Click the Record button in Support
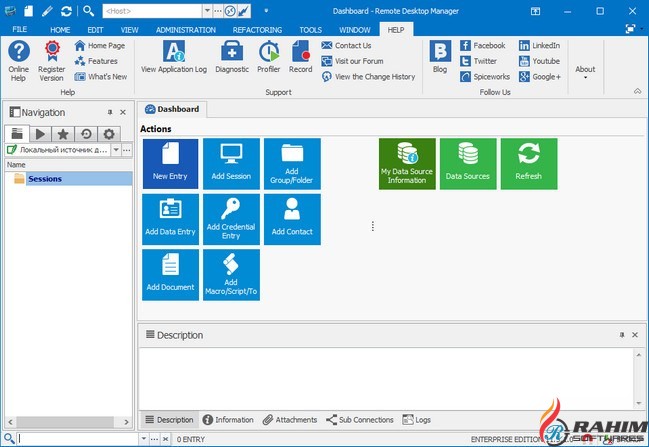Viewport: 649px width, 447px height. pyautogui.click(x=300, y=57)
